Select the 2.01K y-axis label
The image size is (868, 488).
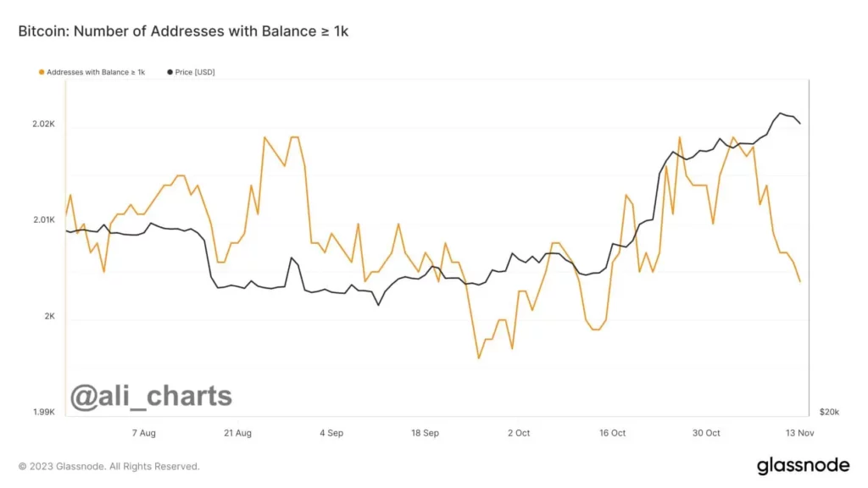click(x=43, y=220)
